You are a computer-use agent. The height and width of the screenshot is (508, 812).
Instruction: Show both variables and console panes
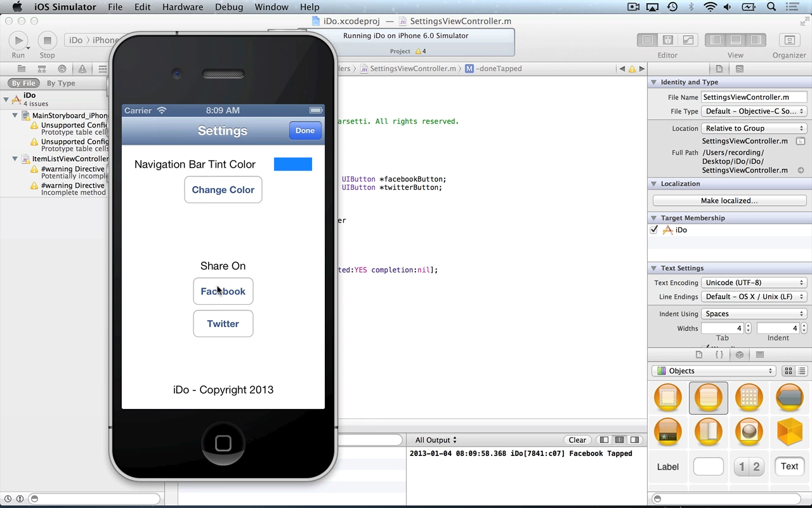pyautogui.click(x=619, y=439)
